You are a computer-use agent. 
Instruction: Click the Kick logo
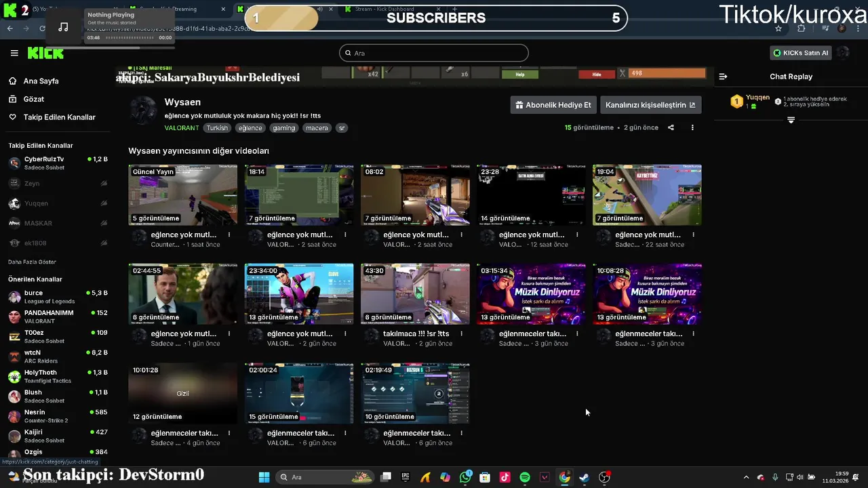(45, 53)
